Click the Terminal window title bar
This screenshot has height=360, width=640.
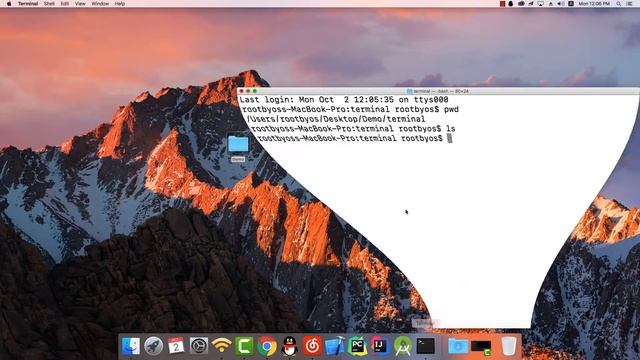(x=438, y=91)
